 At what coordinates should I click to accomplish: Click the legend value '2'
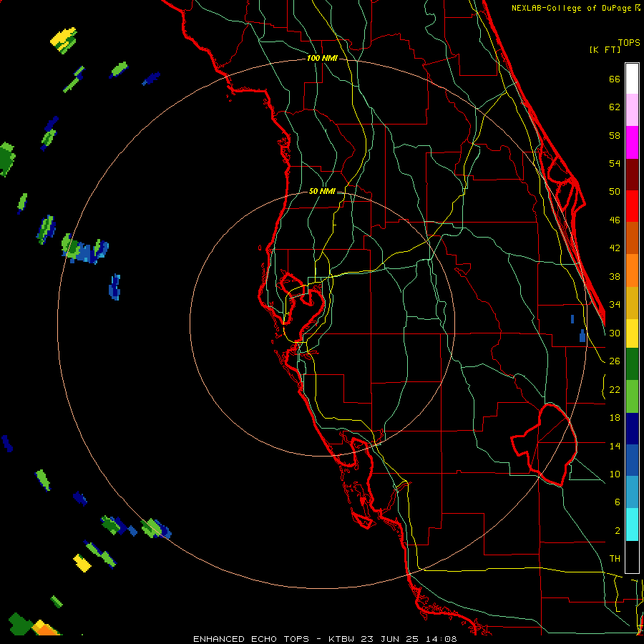617,531
